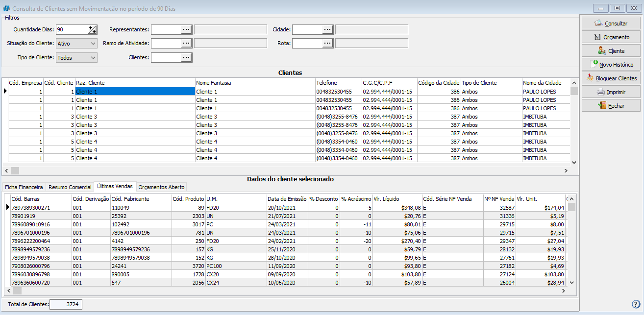Click the Bloquear Clientes icon

click(x=591, y=78)
